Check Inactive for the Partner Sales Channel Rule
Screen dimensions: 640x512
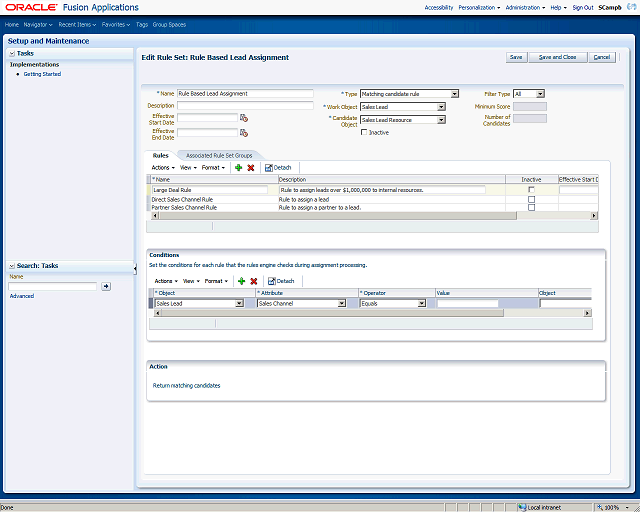(x=531, y=207)
